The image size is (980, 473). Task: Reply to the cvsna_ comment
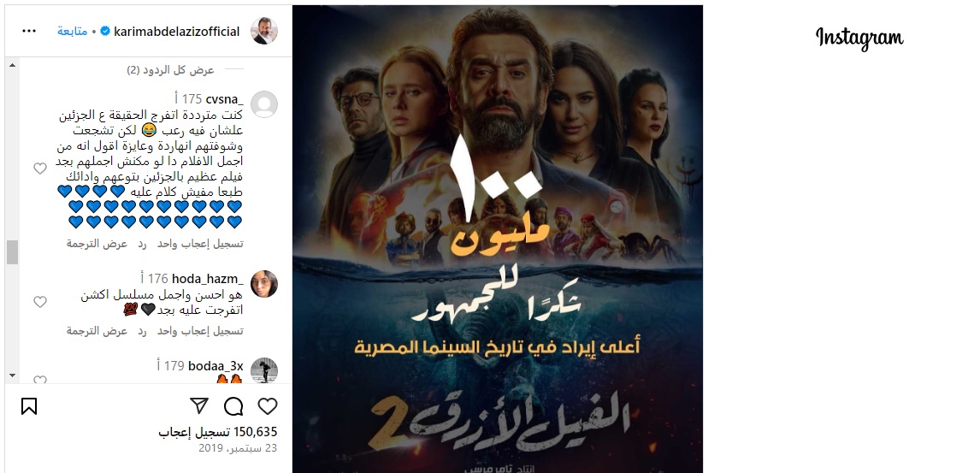[142, 244]
